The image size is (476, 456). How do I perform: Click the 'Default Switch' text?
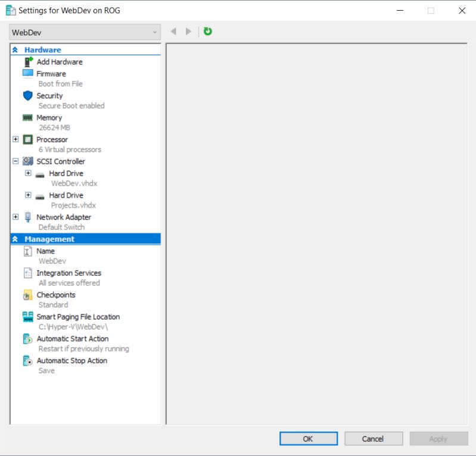61,227
